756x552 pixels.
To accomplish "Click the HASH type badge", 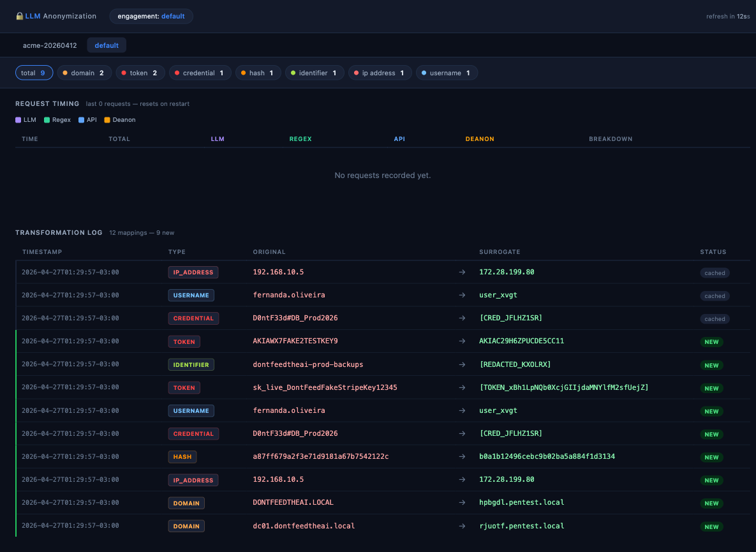I will point(182,456).
